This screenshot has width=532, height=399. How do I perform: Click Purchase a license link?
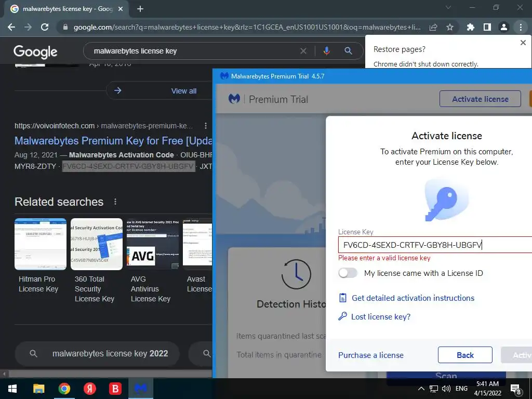(x=371, y=355)
